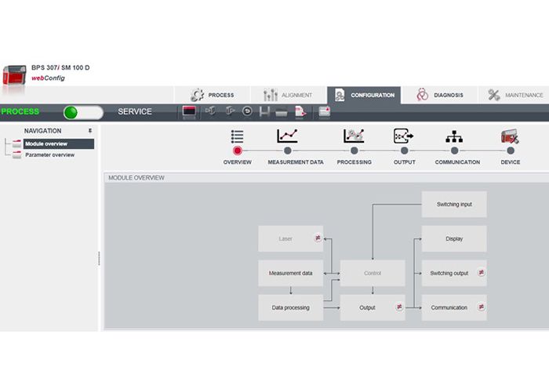Viewport: 549px width, 392px height.
Task: Click the Parameter overview tree item icon
Action: 16,154
